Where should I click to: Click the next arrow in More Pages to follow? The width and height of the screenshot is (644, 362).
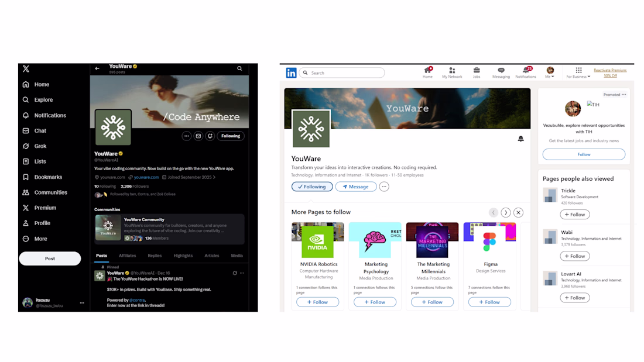(506, 213)
